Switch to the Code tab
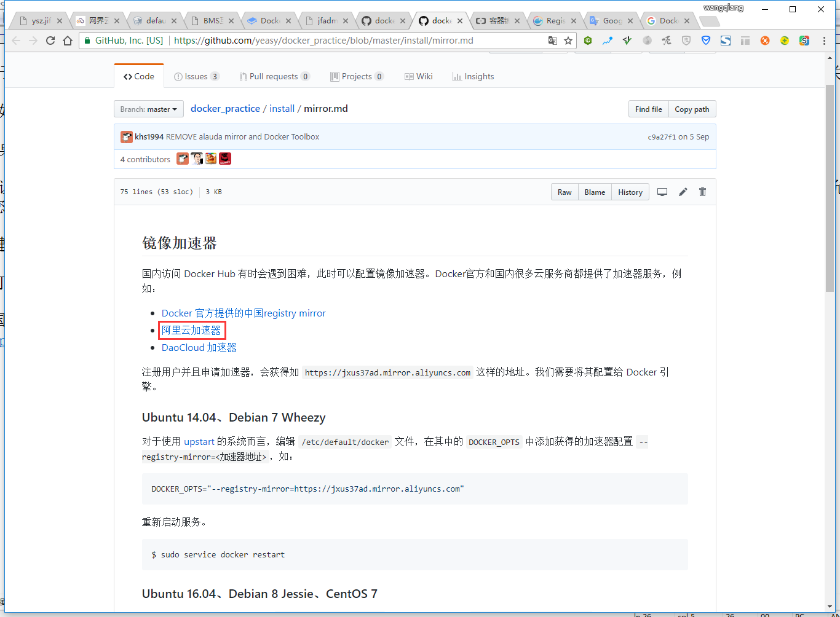 [x=139, y=76]
